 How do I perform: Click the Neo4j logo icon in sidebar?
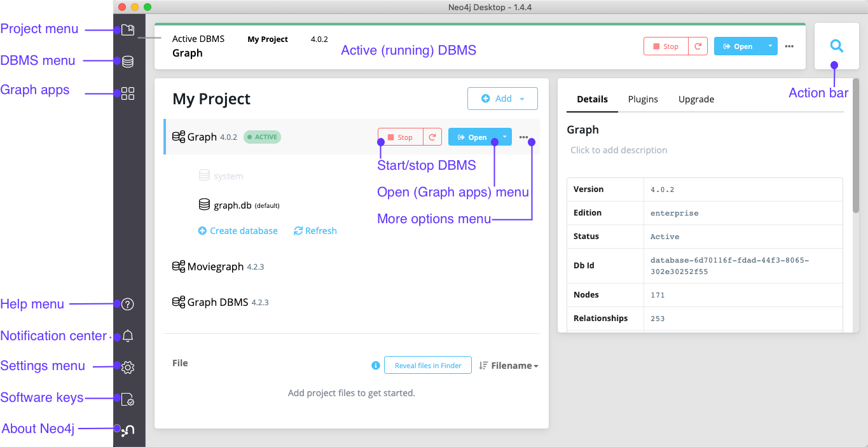pos(128,431)
